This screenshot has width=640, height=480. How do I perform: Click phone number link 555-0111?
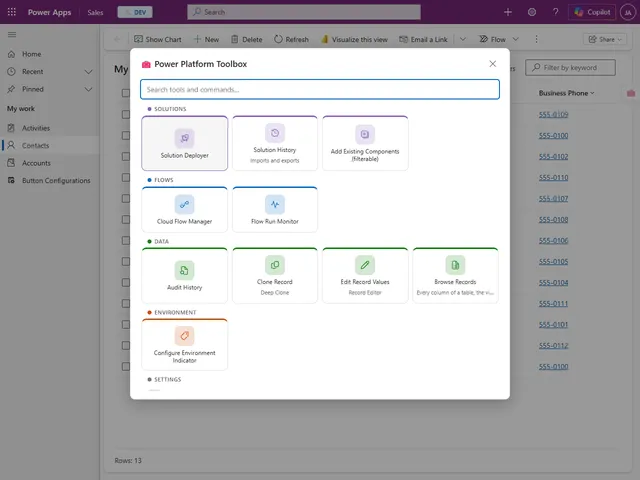pos(553,304)
